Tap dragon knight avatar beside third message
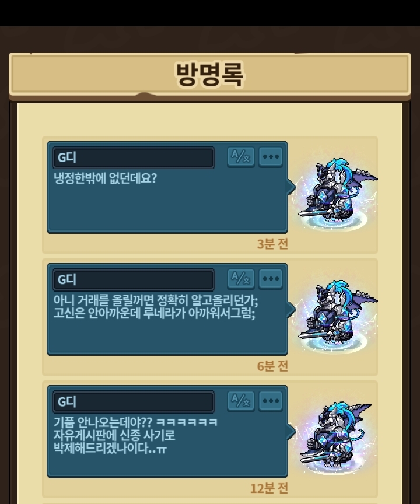420x504 pixels. (x=334, y=437)
